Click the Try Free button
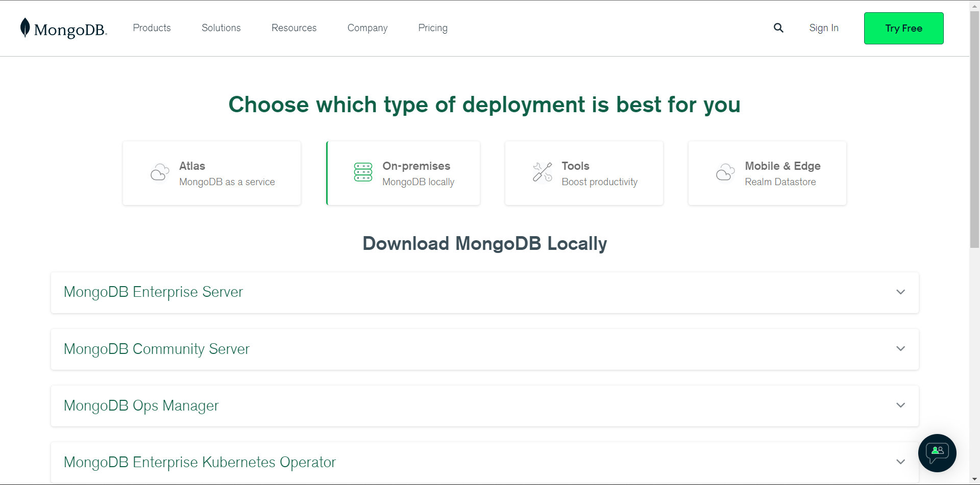 coord(903,28)
